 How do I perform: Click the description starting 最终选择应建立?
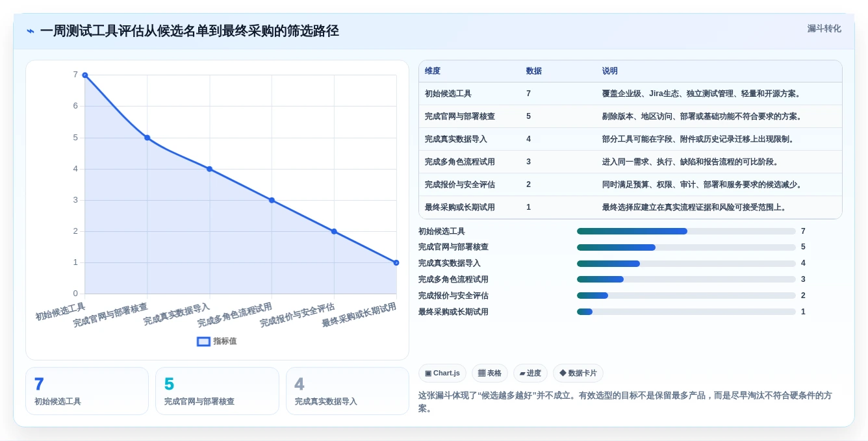(x=696, y=207)
